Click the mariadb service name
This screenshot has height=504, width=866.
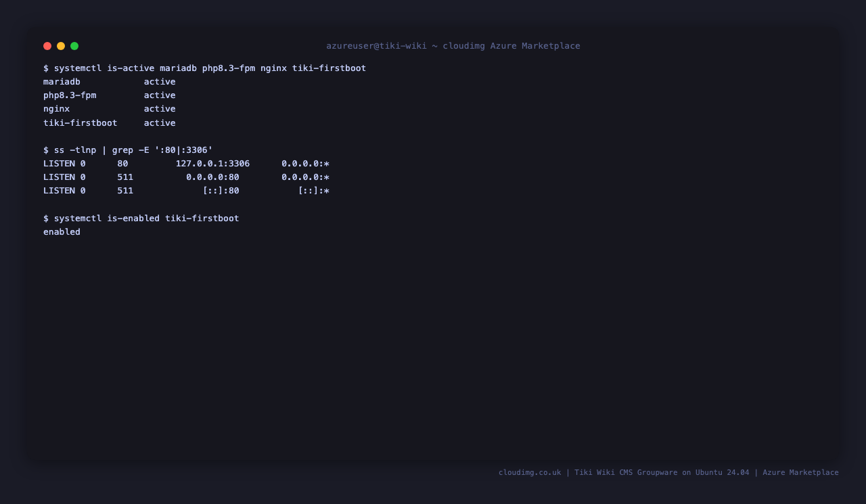click(62, 82)
